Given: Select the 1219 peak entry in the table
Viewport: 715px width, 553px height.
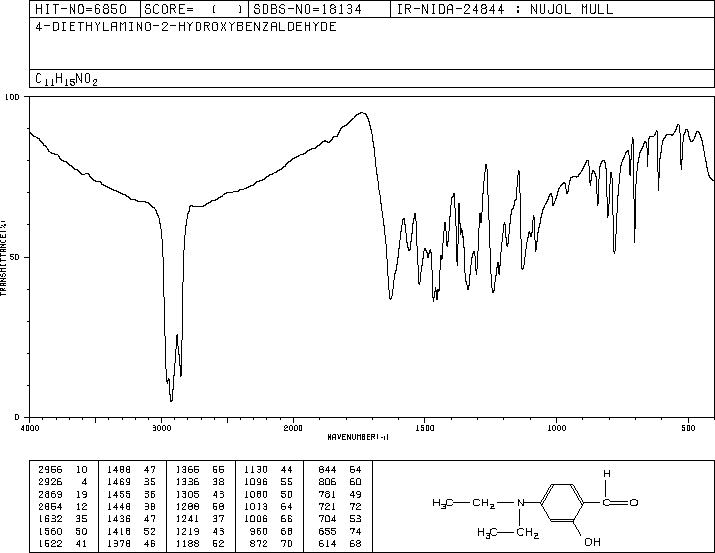Looking at the screenshot, I should (200, 531).
